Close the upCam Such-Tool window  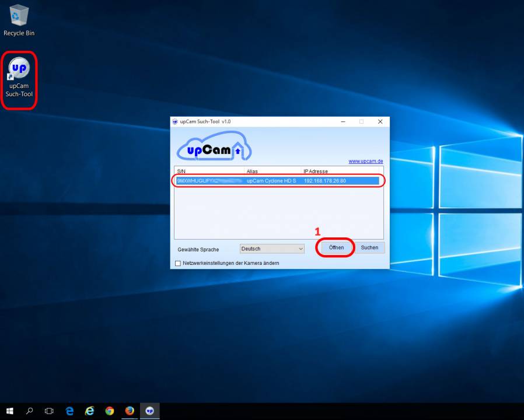pos(380,121)
